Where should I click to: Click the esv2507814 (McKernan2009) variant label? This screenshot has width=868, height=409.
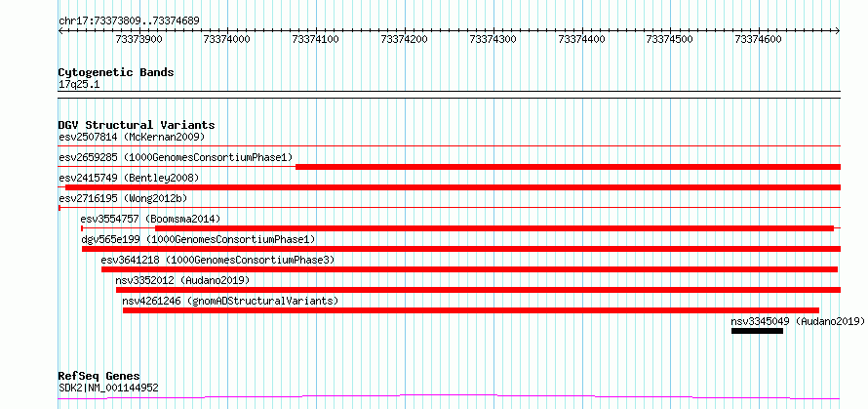132,137
